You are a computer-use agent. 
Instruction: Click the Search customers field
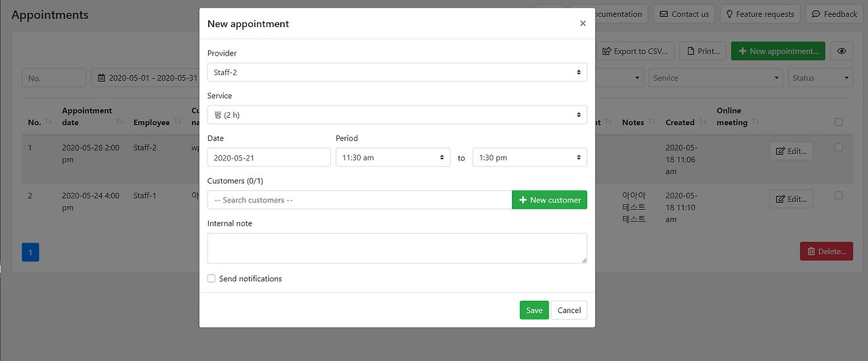point(359,200)
